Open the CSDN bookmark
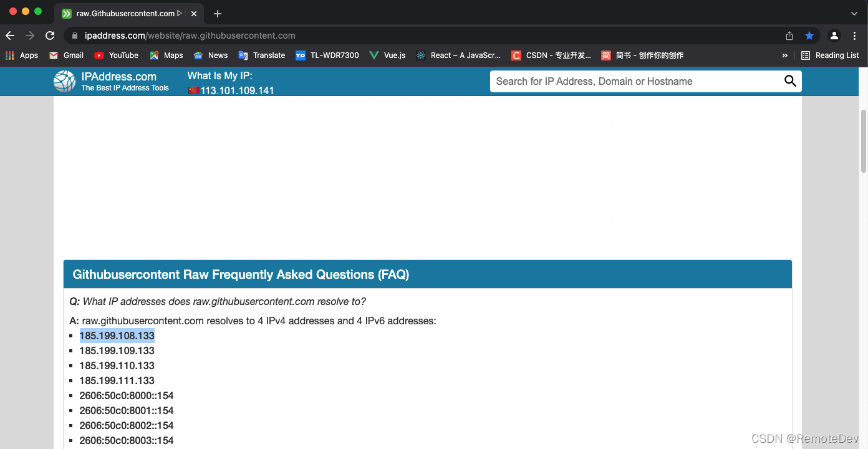This screenshot has width=868, height=449. click(x=551, y=56)
